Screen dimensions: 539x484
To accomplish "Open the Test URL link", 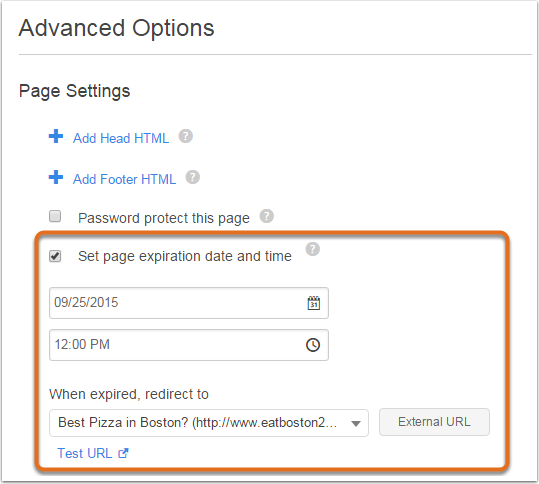I will 85,453.
